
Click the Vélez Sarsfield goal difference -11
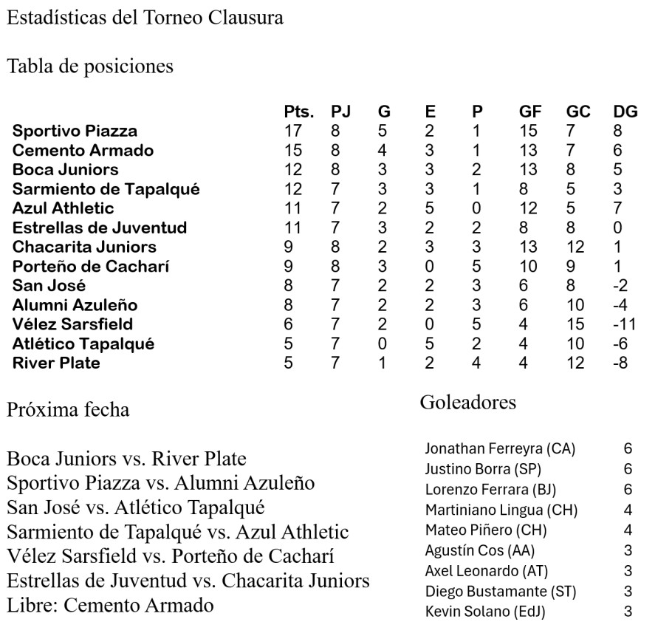pos(625,324)
